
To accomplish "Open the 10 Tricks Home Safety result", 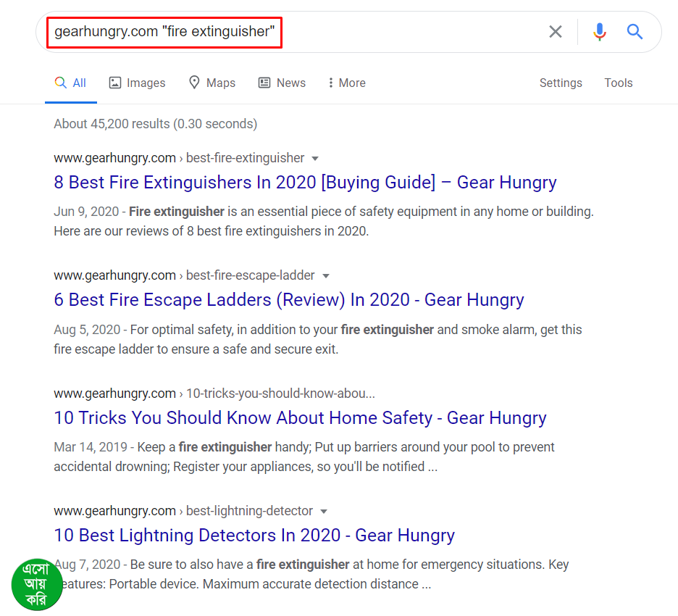I will (300, 418).
